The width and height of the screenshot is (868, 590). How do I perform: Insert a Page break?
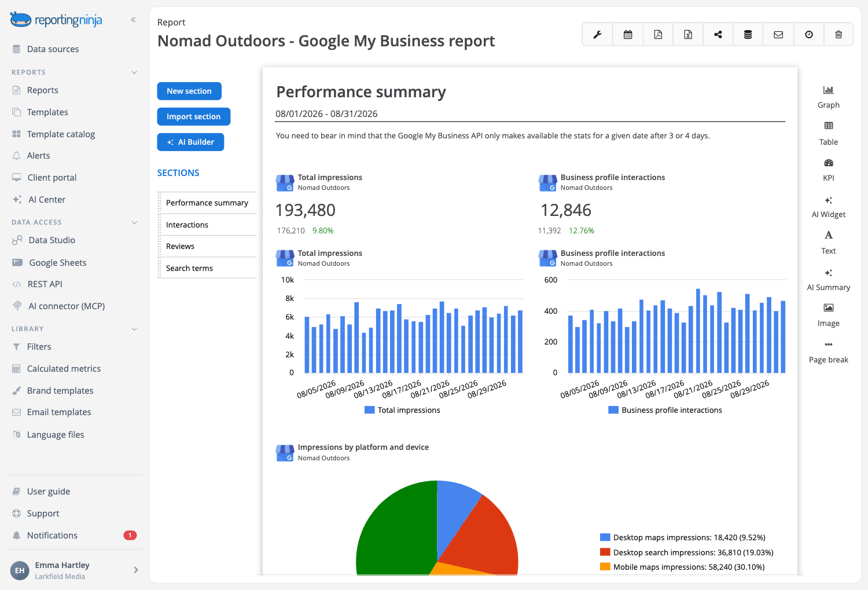[829, 352]
